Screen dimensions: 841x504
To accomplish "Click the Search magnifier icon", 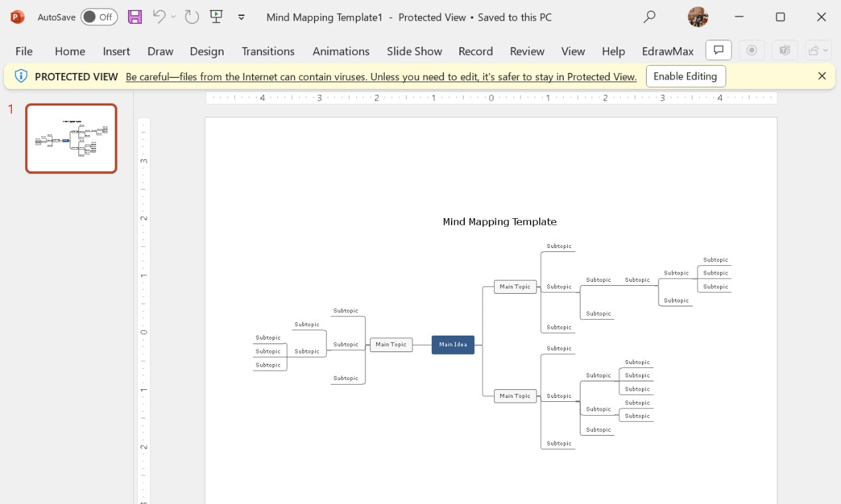I will [649, 17].
